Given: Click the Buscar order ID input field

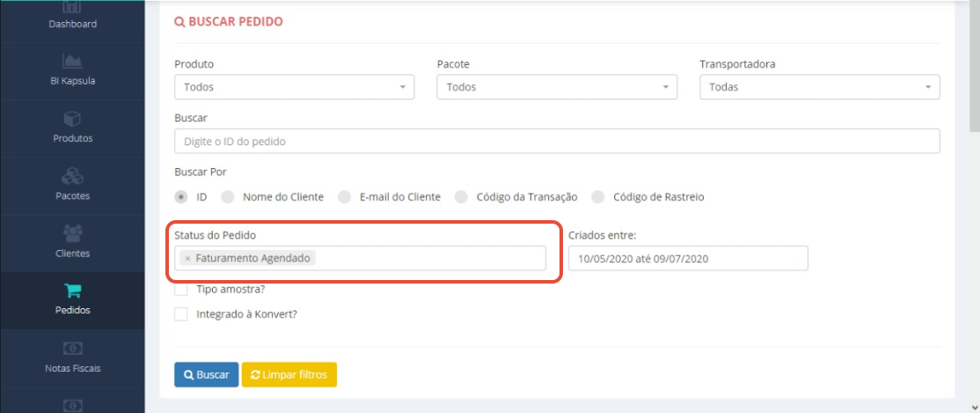Looking at the screenshot, I should [x=557, y=142].
